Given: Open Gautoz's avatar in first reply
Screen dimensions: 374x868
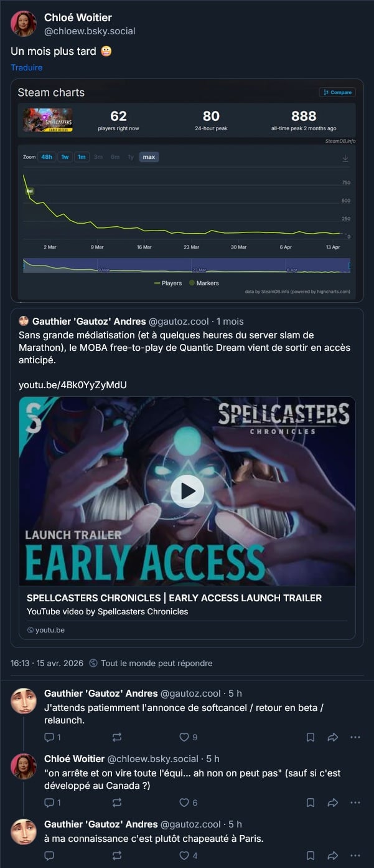Looking at the screenshot, I should 24,701.
